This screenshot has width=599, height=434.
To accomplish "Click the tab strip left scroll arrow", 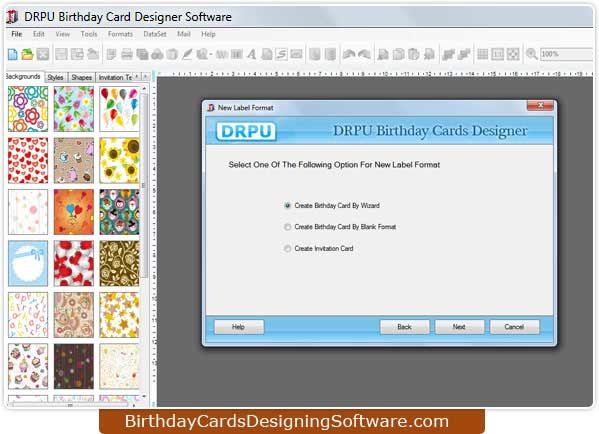I will click(137, 77).
